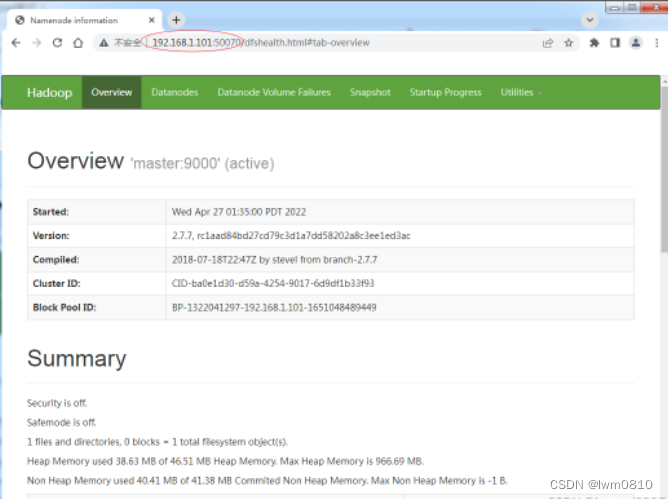Switch to the Overview tab
Viewport: 668px width, 499px height.
point(112,92)
